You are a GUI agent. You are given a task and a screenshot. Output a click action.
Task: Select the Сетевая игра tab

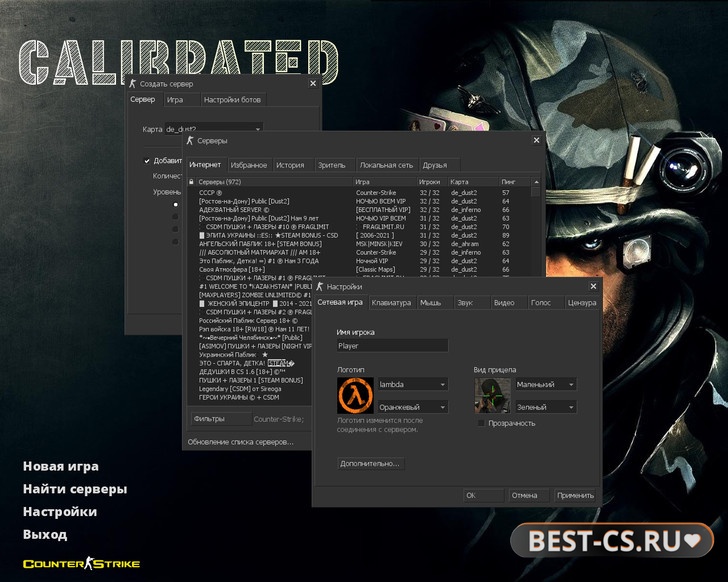coord(340,302)
